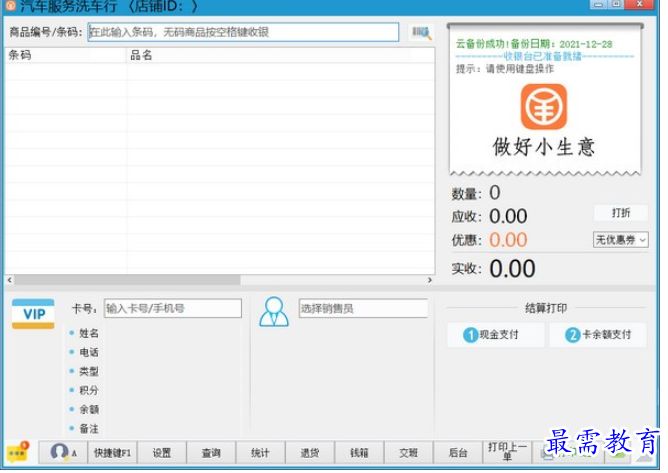Click the 结算打印 section heading
The image size is (668, 473).
tap(546, 308)
